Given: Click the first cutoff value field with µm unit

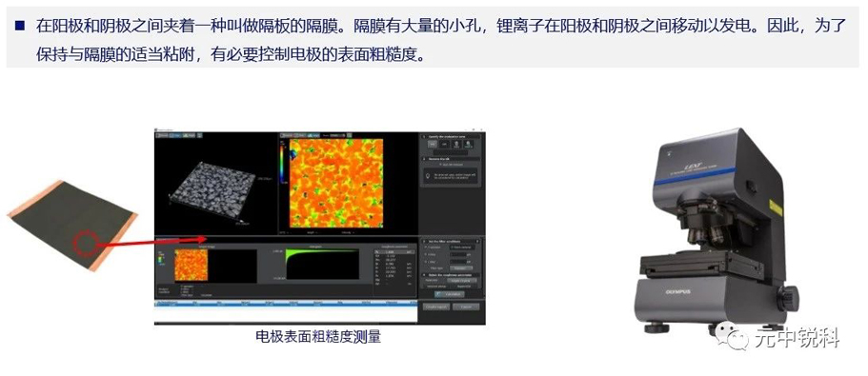Looking at the screenshot, I should [457, 254].
